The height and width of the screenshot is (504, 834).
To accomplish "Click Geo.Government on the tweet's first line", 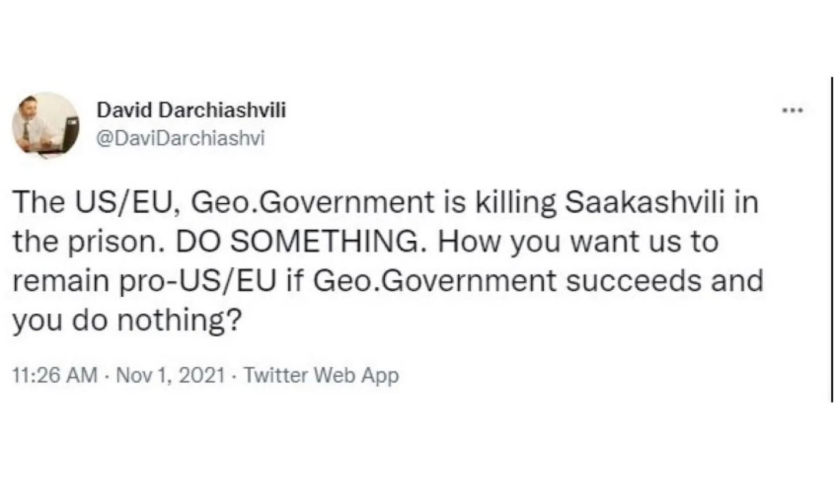I will point(312,202).
